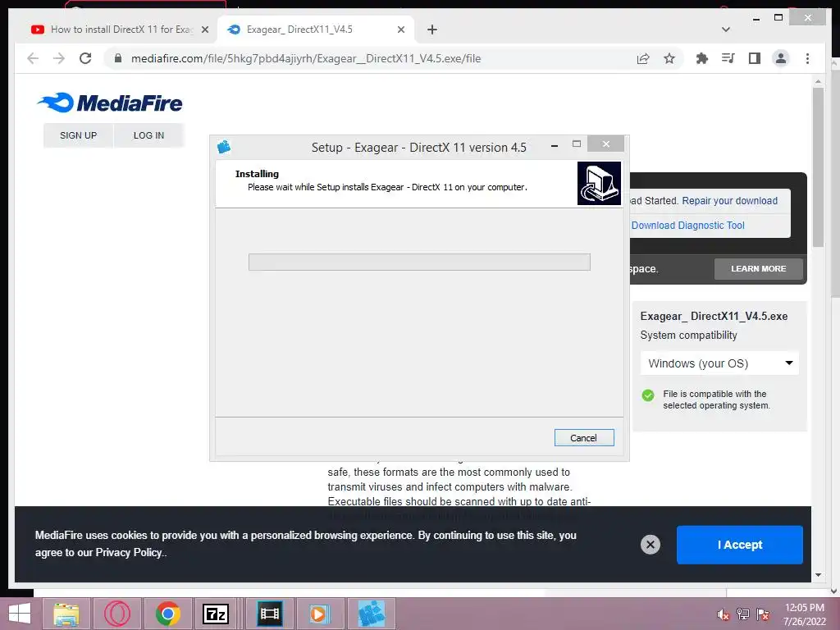Open Chrome extensions puzzle icon
The image size is (840, 630).
[702, 58]
